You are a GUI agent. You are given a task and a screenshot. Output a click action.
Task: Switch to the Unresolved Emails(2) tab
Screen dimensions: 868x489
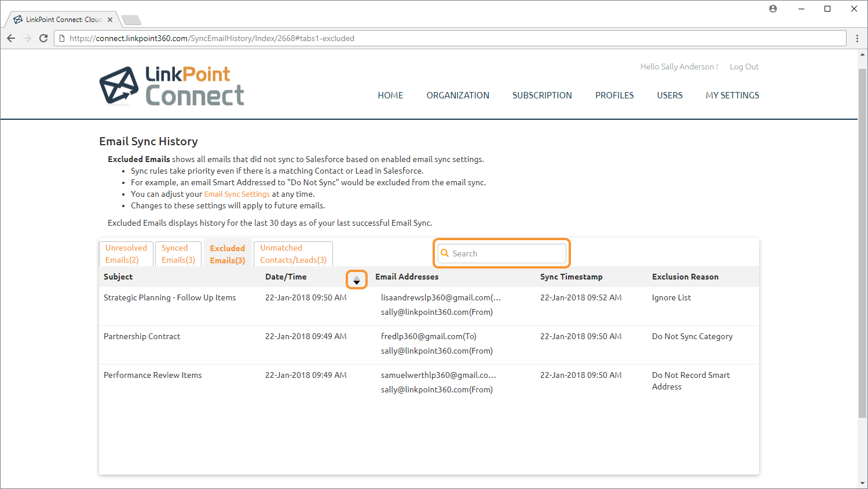pyautogui.click(x=126, y=254)
